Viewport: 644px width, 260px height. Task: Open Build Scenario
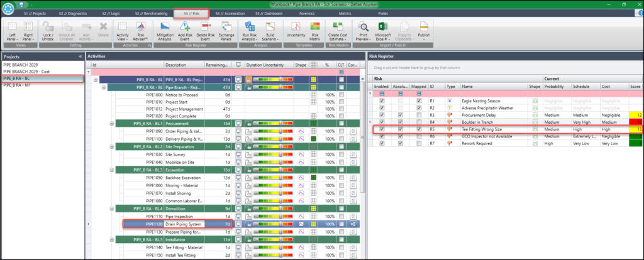click(270, 30)
